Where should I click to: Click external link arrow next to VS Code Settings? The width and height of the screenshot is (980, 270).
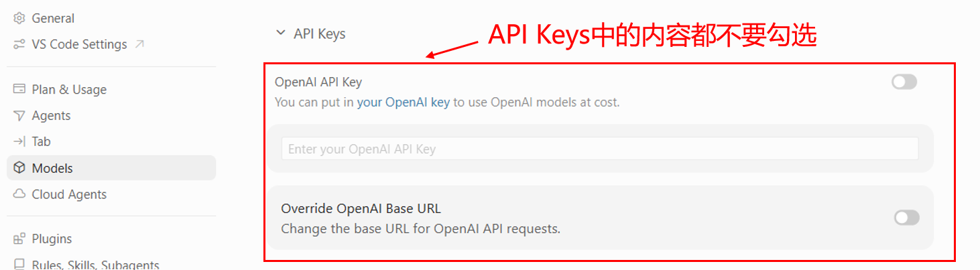coord(139,44)
